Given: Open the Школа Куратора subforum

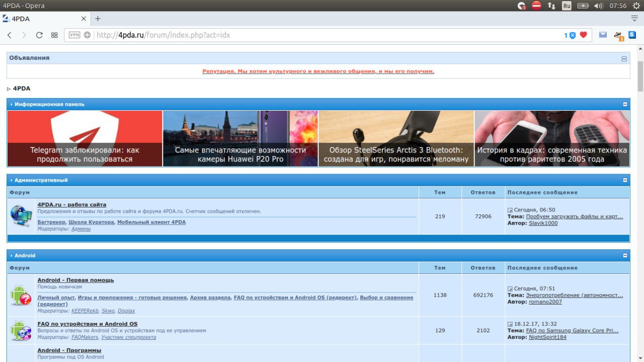Looking at the screenshot, I should (91, 222).
